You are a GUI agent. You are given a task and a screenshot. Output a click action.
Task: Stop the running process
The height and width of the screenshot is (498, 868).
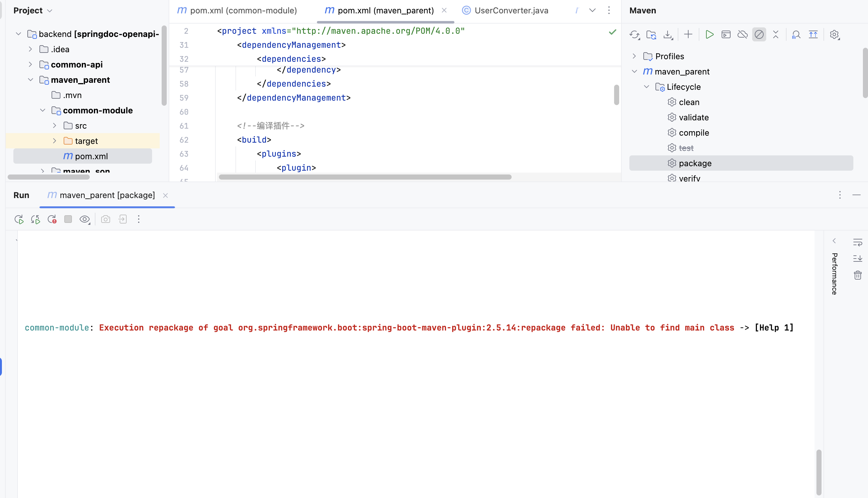[x=68, y=219]
